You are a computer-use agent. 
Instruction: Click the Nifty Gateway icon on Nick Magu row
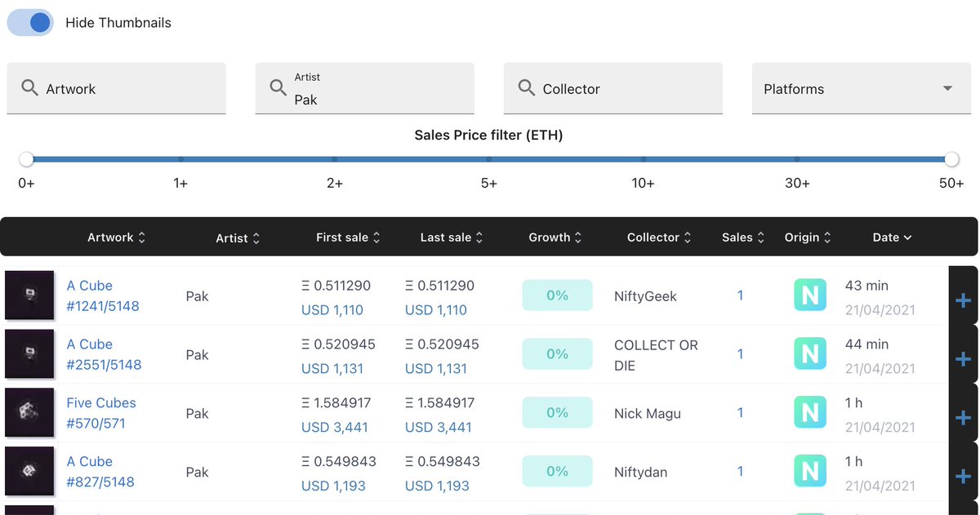(x=809, y=413)
